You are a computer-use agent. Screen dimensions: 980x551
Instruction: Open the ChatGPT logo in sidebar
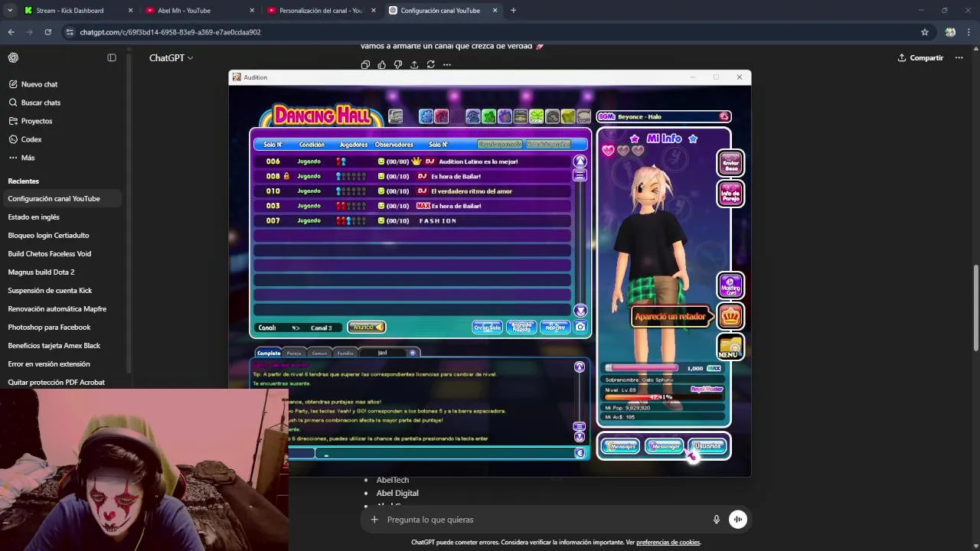(x=13, y=57)
